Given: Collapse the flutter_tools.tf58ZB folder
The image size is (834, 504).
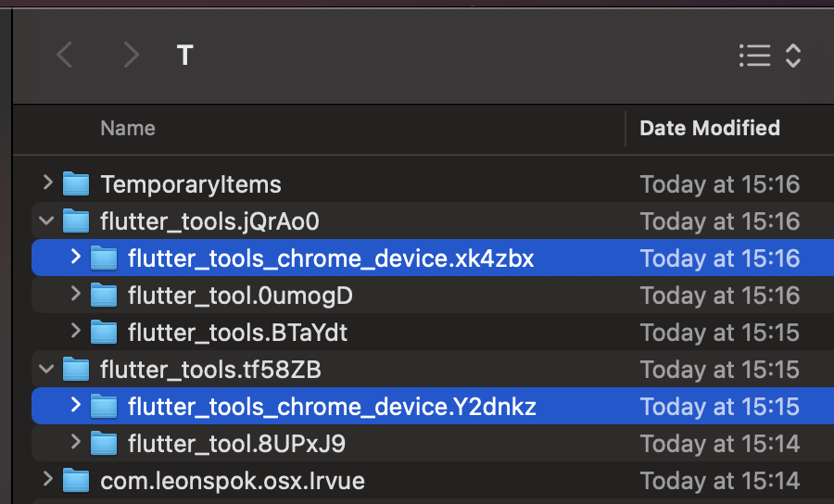Looking at the screenshot, I should tap(47, 369).
